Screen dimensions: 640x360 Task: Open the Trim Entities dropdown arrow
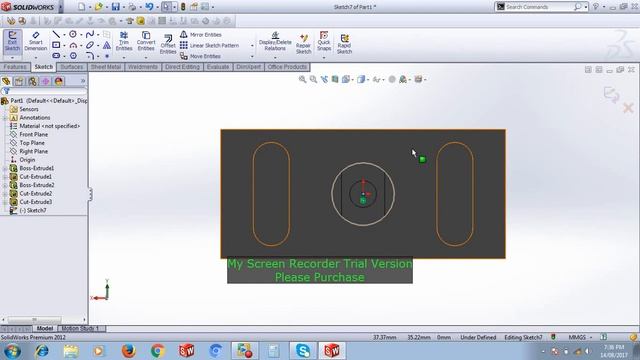124,58
